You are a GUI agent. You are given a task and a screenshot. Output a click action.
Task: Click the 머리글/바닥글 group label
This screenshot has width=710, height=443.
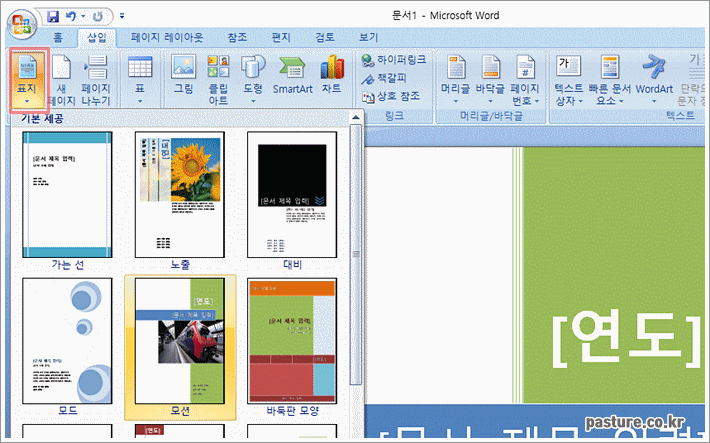491,116
